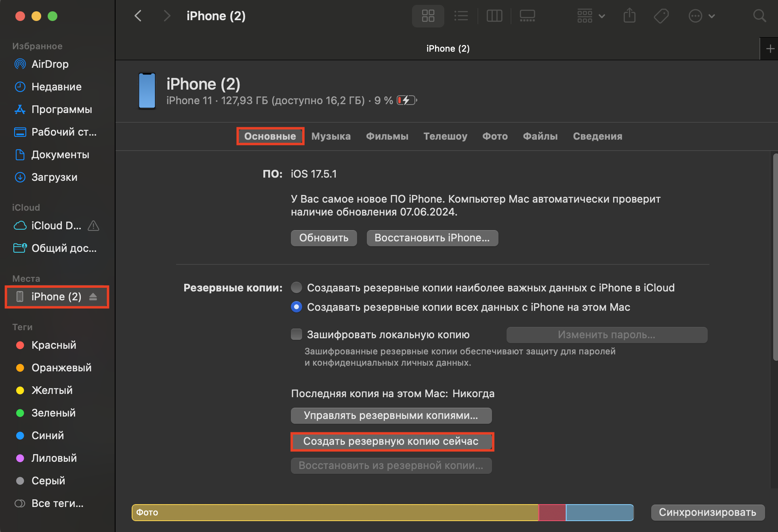The height and width of the screenshot is (532, 778).
Task: Go forward with the right chevron arrow
Action: click(167, 16)
